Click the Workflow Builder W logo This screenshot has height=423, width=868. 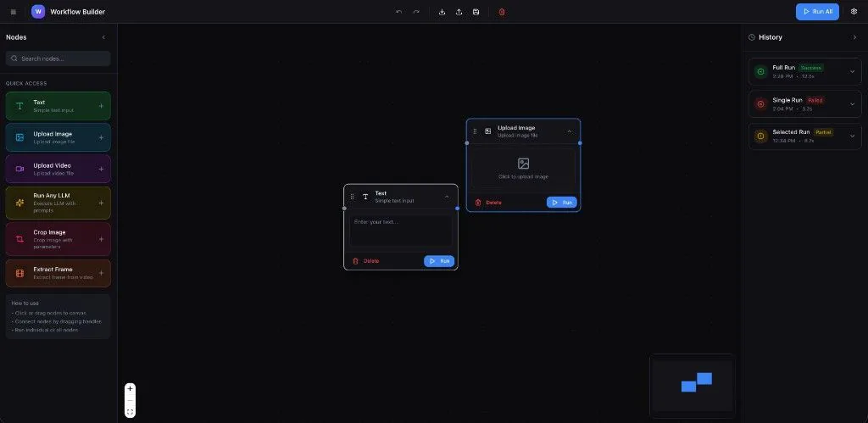point(38,12)
